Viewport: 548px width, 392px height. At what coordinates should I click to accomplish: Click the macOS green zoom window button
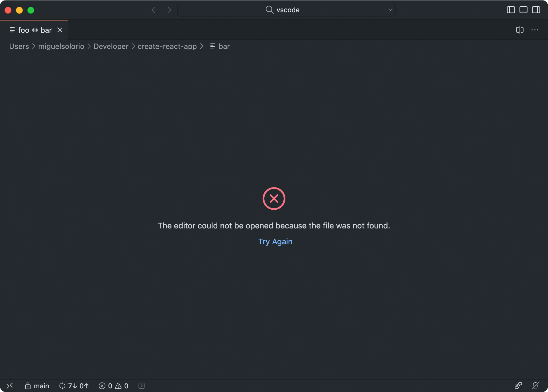(x=31, y=10)
